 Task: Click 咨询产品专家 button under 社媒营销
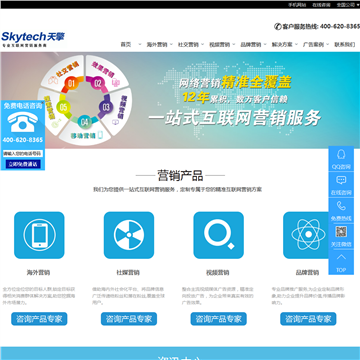pyautogui.click(x=129, y=319)
